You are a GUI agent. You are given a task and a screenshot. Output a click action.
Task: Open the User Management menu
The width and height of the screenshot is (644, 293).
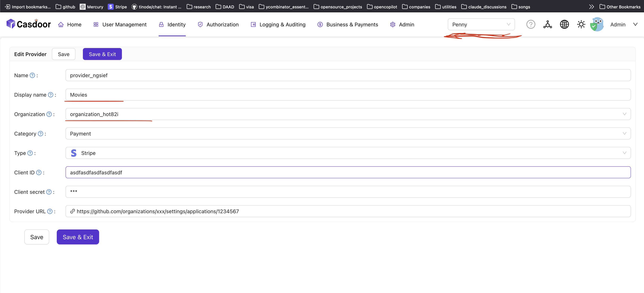click(120, 24)
